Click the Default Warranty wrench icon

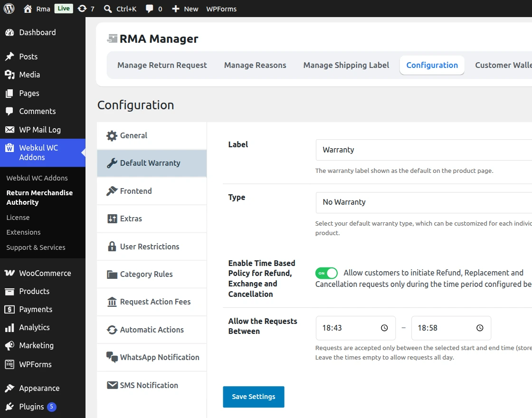tap(112, 163)
